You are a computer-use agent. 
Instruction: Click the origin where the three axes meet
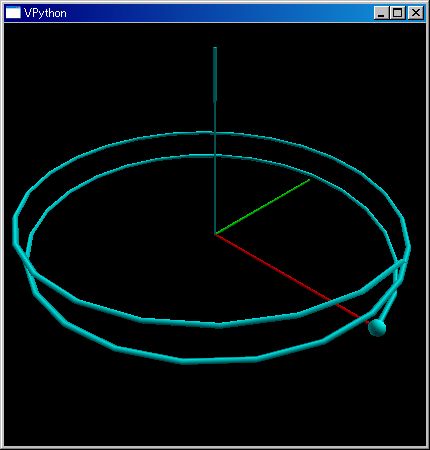coord(215,234)
